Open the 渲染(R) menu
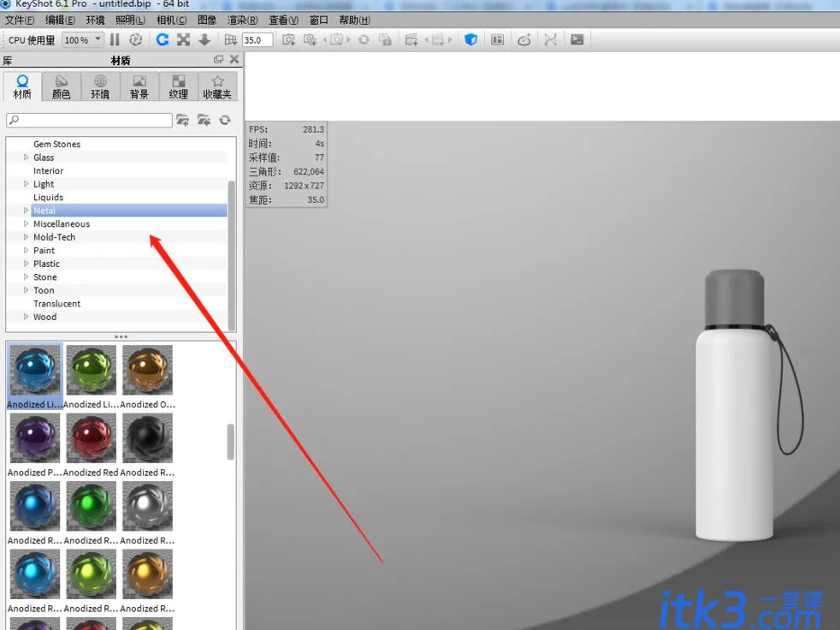Image resolution: width=840 pixels, height=630 pixels. (242, 21)
